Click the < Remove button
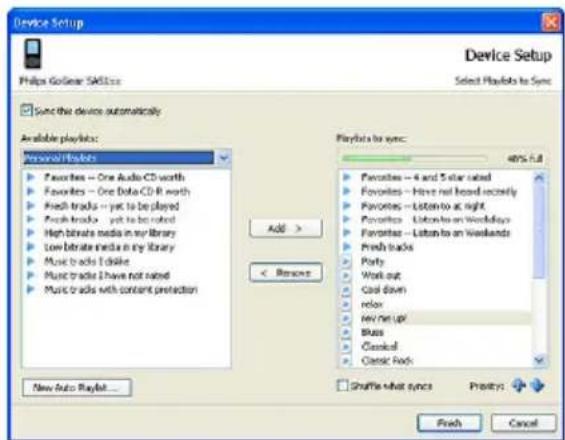Screen dimensions: 565x440 click(x=285, y=272)
